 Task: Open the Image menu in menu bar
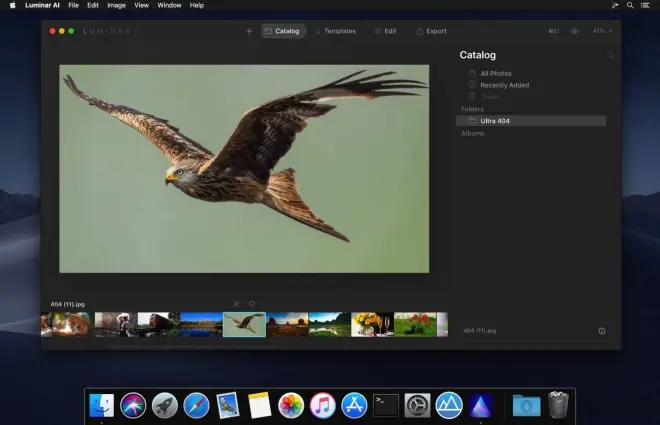[116, 5]
